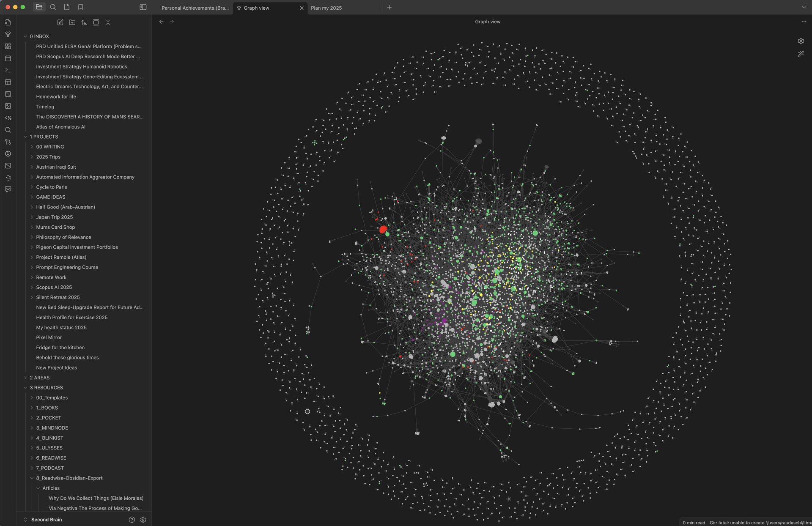Open Search pane magnifier in top bar
Viewport: 812px width, 526px height.
tap(53, 7)
